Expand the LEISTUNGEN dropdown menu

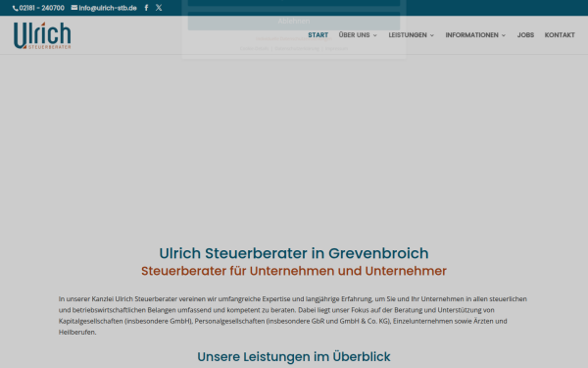click(411, 35)
